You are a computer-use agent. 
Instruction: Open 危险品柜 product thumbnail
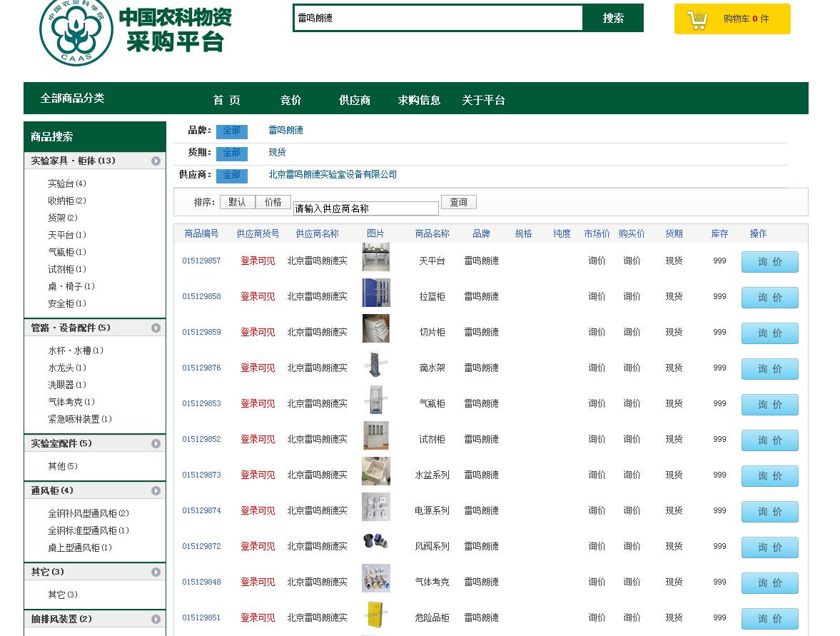[375, 614]
